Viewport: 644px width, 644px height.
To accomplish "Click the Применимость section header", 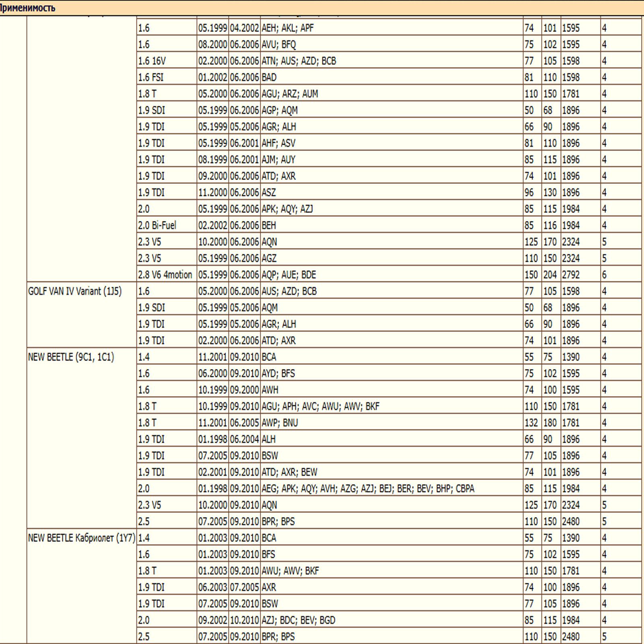I will (x=322, y=8).
